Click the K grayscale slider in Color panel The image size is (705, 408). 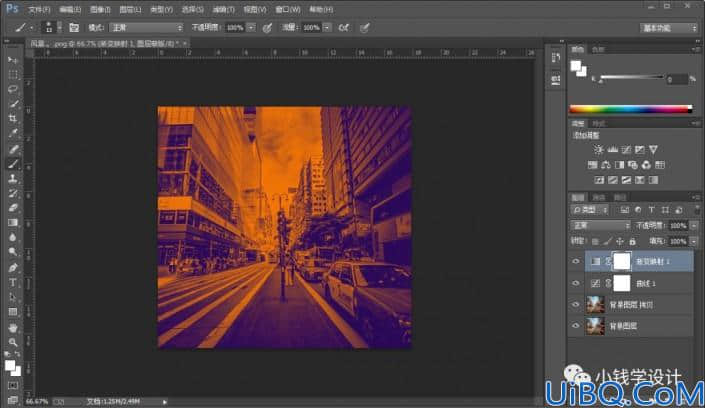(632, 78)
